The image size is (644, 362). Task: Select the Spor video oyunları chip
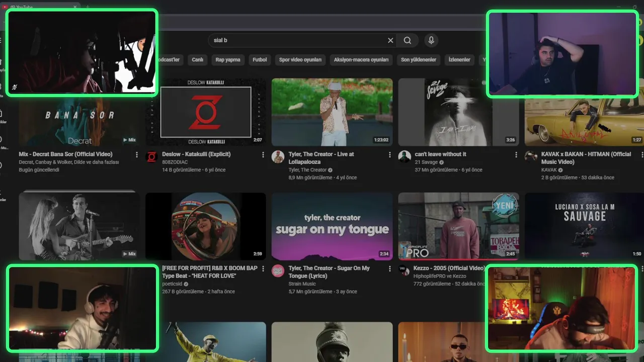pyautogui.click(x=300, y=60)
